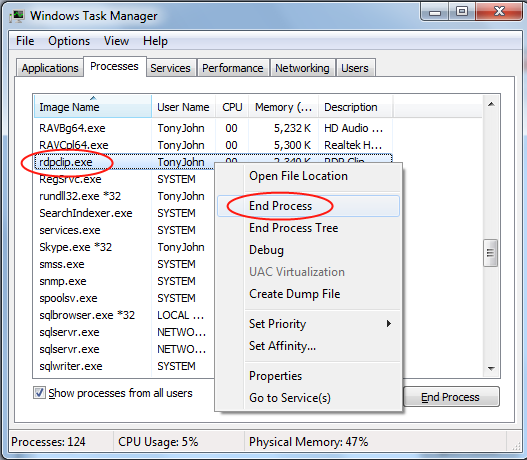Select the Processes tab

pyautogui.click(x=114, y=67)
